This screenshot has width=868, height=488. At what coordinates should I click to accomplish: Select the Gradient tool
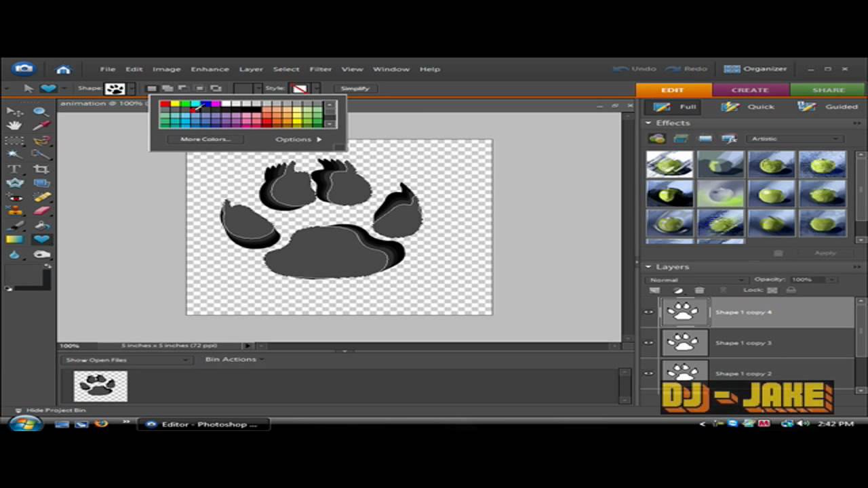[x=15, y=239]
